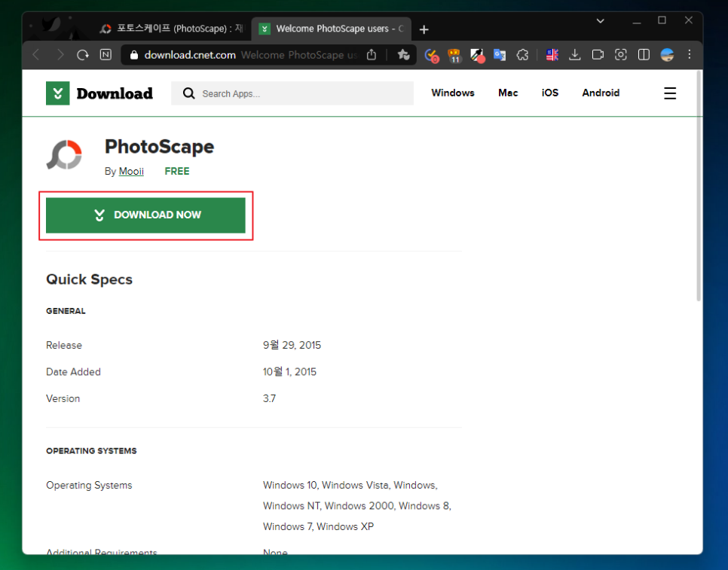The height and width of the screenshot is (570, 728).
Task: Click the Release row label
Action: coord(64,345)
